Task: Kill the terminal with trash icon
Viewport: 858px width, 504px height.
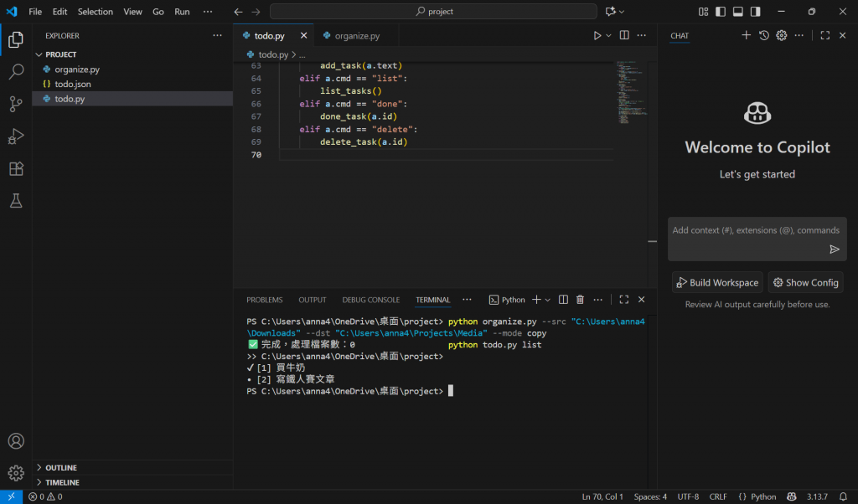Action: [x=580, y=300]
